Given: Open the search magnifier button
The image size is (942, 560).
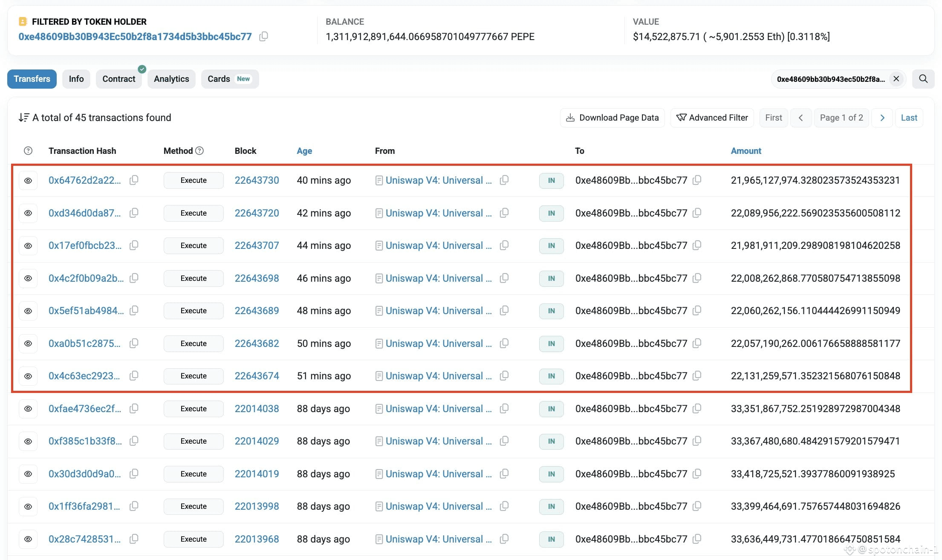Looking at the screenshot, I should [x=923, y=79].
